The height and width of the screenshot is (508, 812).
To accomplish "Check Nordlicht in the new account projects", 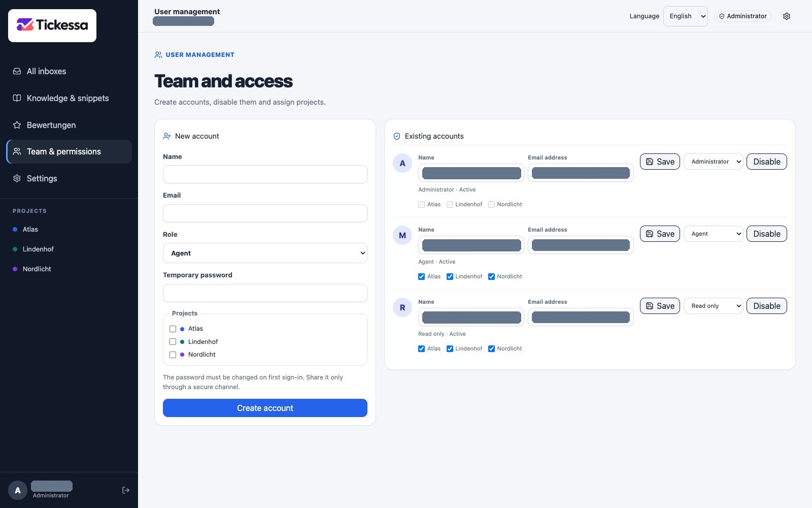I will point(173,355).
